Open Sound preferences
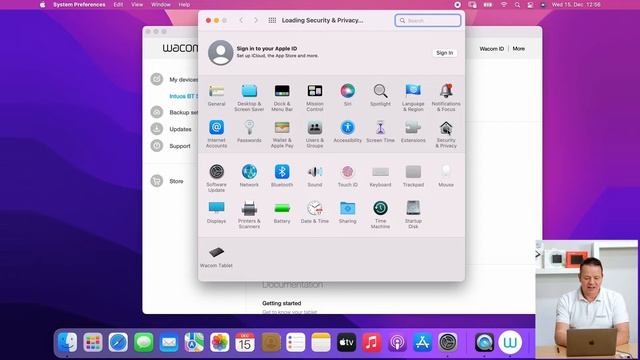Screen dimensions: 640x360 tap(315, 176)
